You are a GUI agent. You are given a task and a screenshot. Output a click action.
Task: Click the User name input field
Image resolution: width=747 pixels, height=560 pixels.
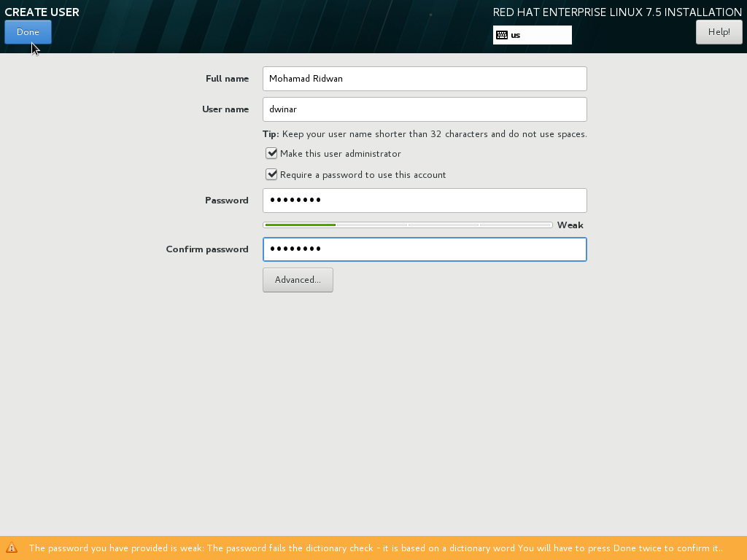(425, 109)
